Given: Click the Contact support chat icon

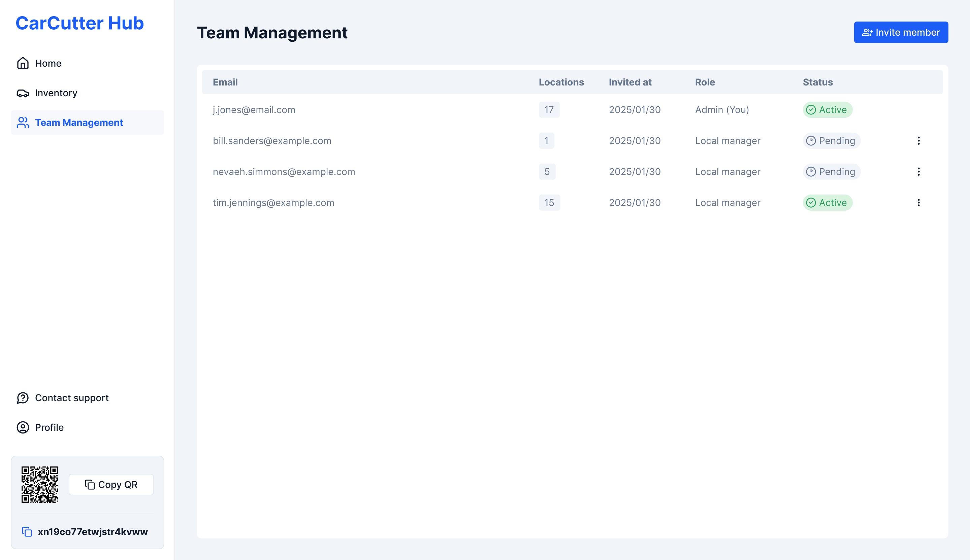Looking at the screenshot, I should 23,398.
